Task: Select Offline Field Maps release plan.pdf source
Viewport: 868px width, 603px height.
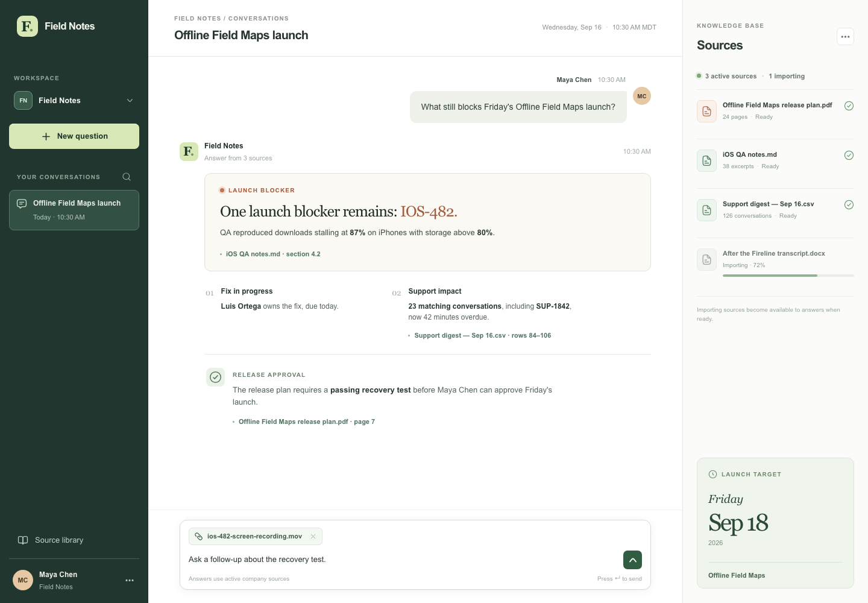Action: point(775,111)
